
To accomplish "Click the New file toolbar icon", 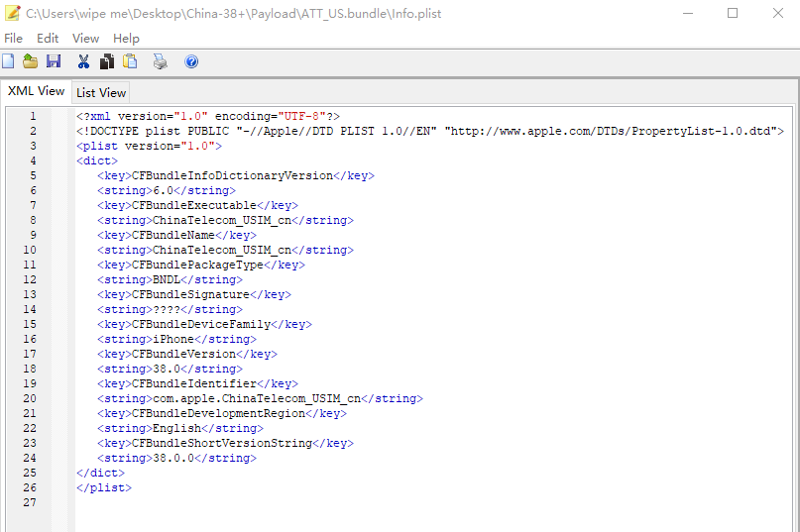I will tap(8, 61).
